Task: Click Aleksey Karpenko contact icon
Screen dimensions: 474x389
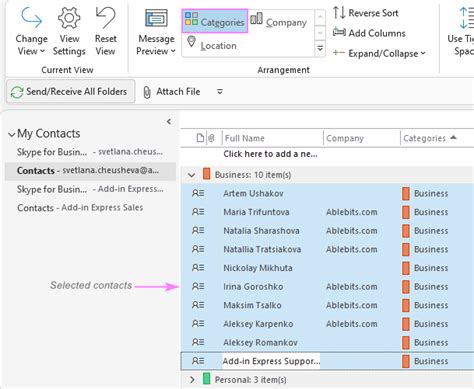Action: (198, 324)
